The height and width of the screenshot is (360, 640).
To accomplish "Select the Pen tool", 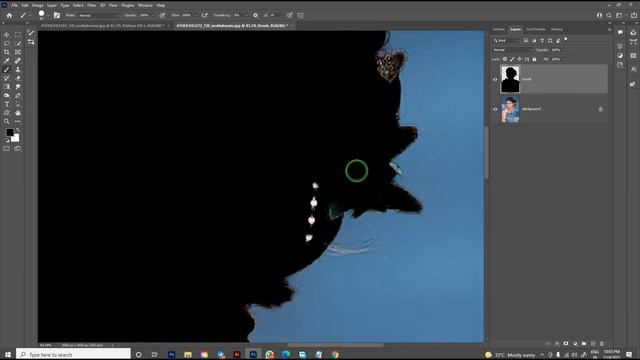I will pyautogui.click(x=18, y=96).
